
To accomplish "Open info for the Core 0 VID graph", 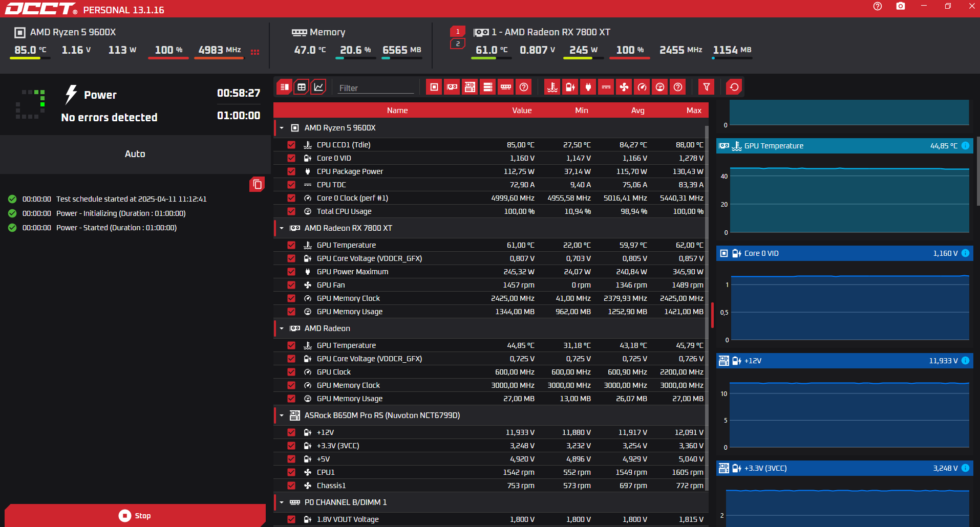I will tap(965, 253).
